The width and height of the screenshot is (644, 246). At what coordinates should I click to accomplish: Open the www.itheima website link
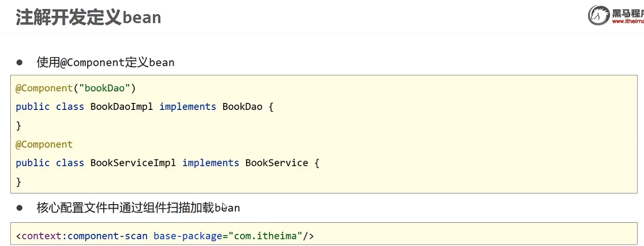pyautogui.click(x=628, y=22)
